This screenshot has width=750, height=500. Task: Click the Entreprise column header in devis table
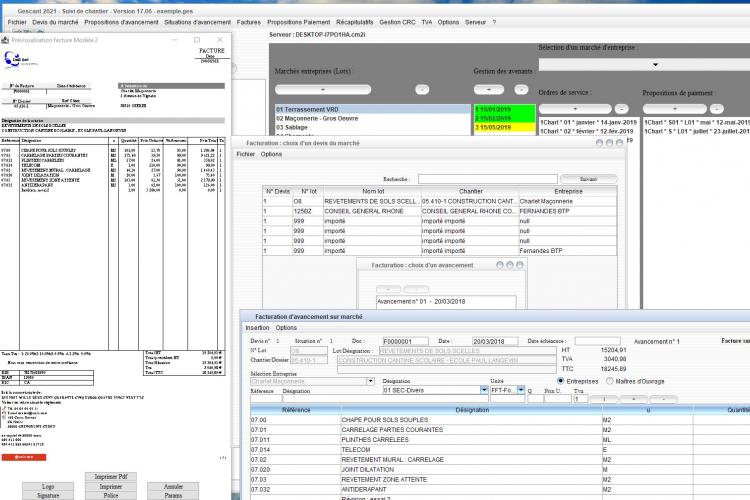point(568,191)
